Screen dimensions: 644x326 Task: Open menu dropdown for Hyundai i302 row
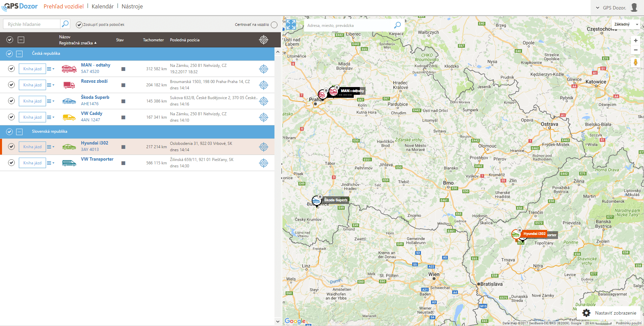[x=50, y=147]
